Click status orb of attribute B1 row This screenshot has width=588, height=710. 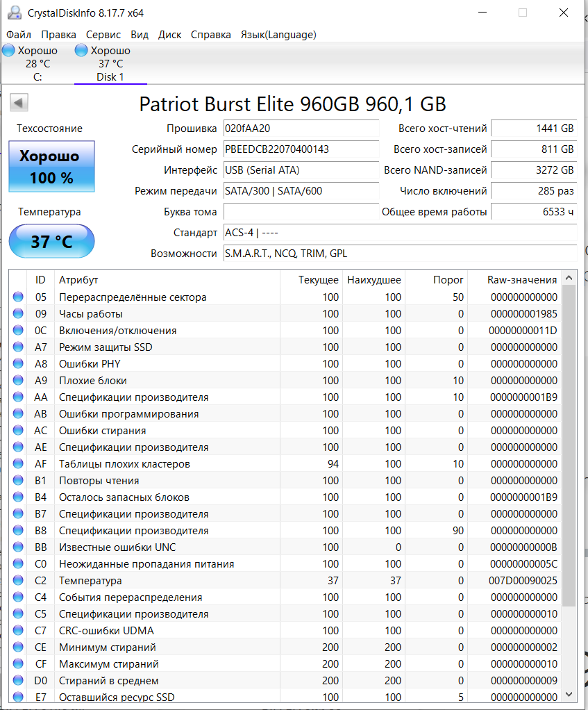pos(18,481)
